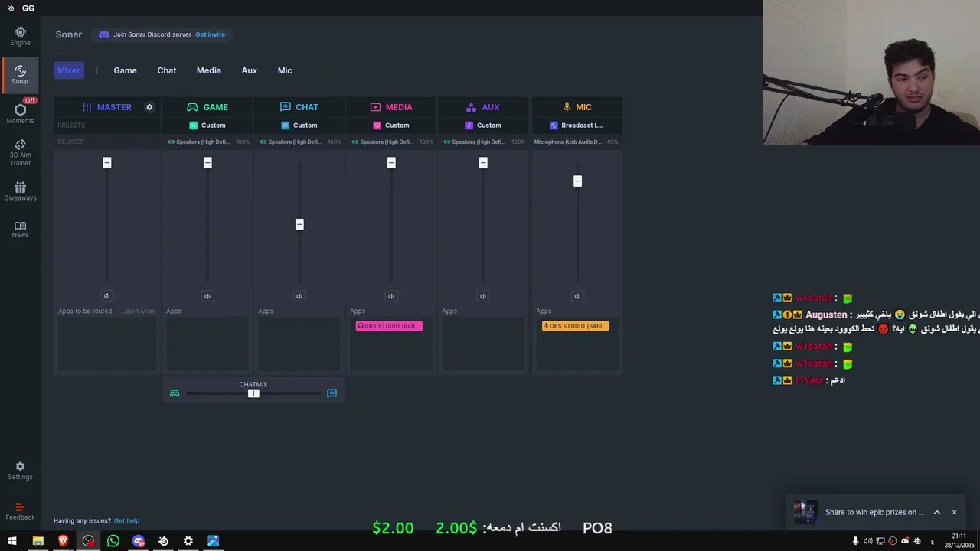The image size is (980, 551).
Task: Mute the Master channel
Action: coord(106,296)
